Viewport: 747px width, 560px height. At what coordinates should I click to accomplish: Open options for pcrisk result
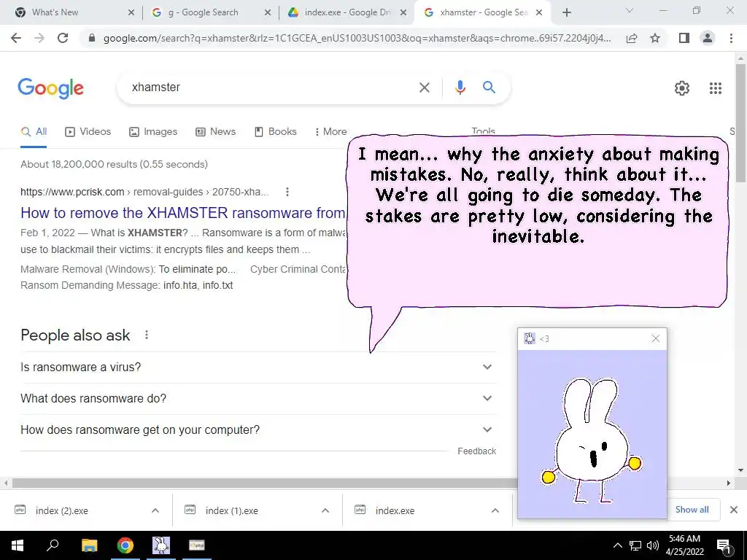[287, 192]
